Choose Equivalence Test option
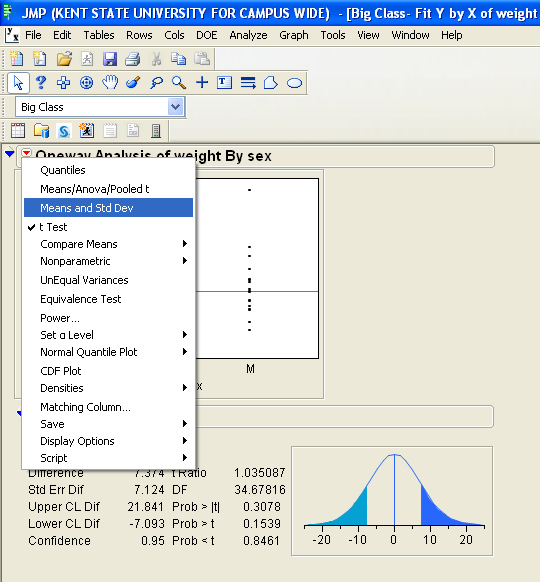This screenshot has width=540, height=582. 108,299
